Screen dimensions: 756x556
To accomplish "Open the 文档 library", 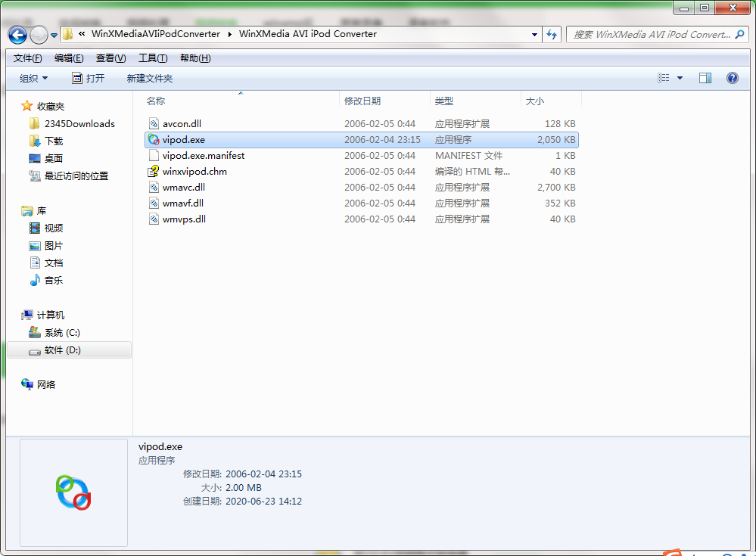I will click(x=46, y=263).
